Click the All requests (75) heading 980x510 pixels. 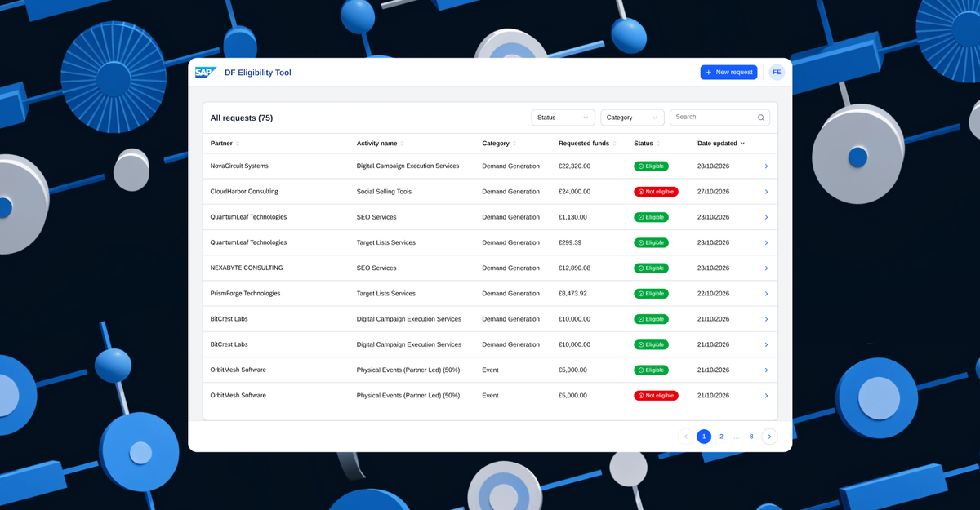[242, 118]
